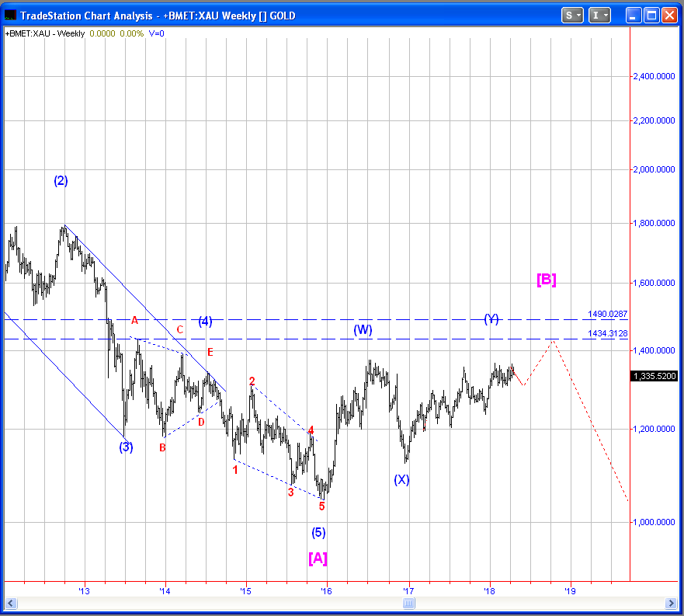Maximize the Chart Analysis window
Viewport: 684px width, 616px height.
[651, 16]
